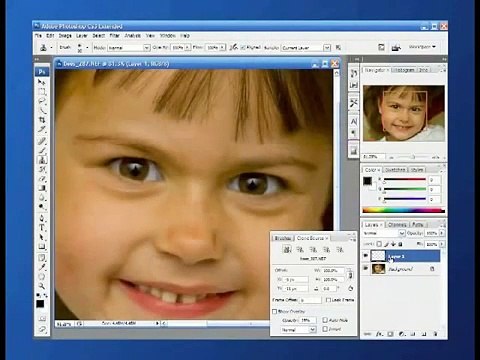Select the Rectangular Marquee tool

(x=42, y=91)
